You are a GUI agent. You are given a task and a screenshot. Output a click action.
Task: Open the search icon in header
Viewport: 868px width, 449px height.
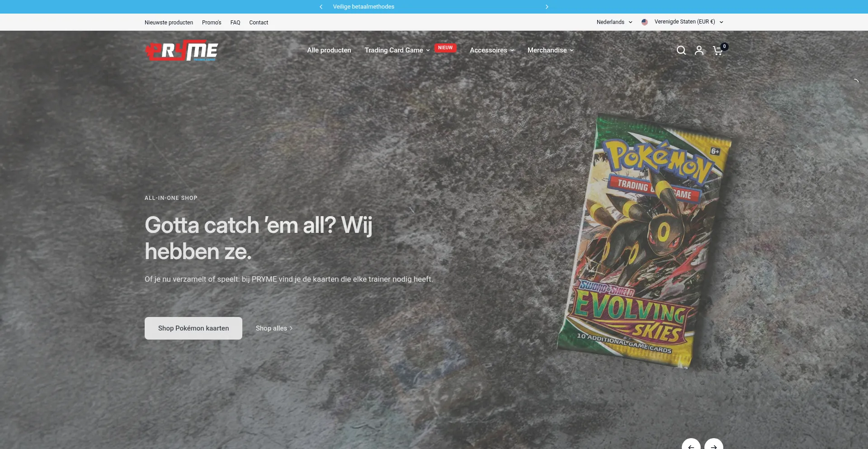click(681, 50)
